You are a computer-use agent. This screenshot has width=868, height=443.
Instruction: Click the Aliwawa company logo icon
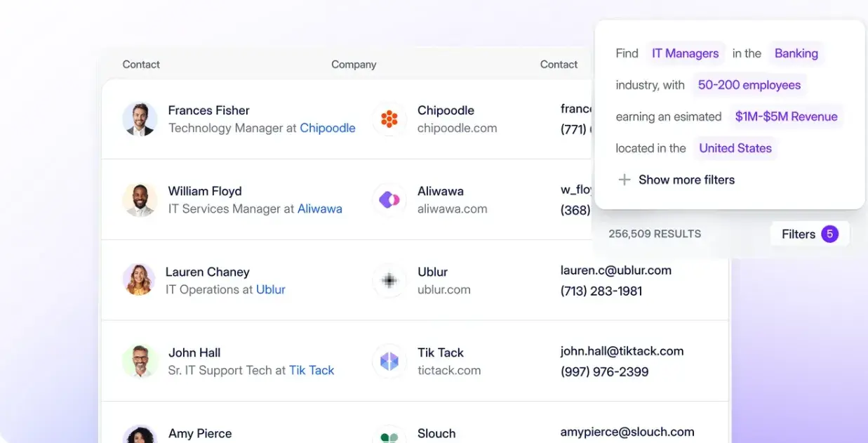click(389, 199)
